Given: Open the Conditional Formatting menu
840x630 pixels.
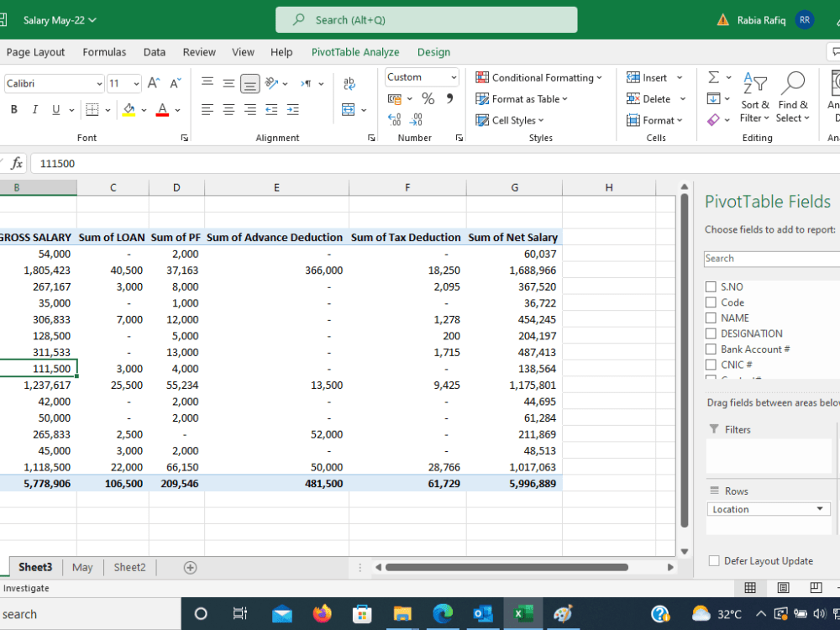Looking at the screenshot, I should (x=538, y=77).
